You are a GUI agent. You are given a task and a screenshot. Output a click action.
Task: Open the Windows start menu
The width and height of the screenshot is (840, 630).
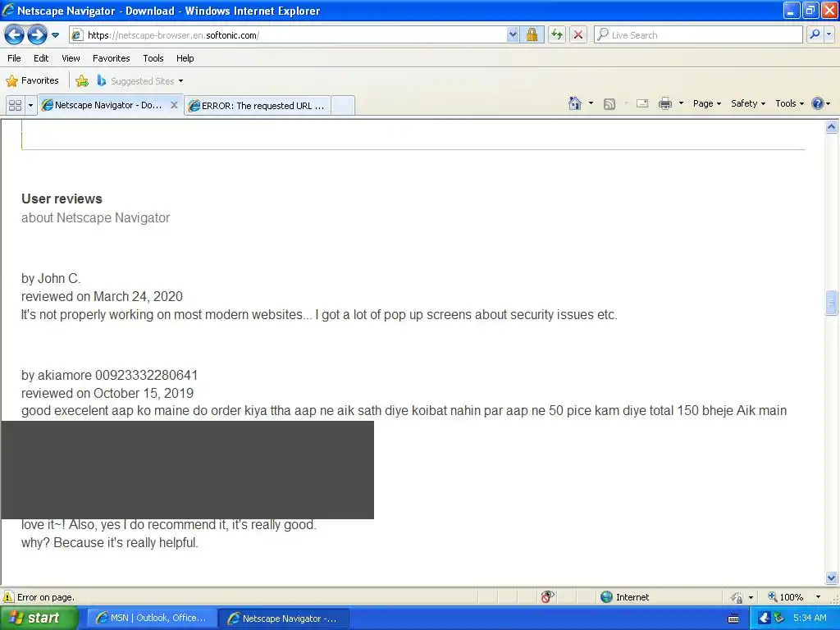tap(38, 619)
